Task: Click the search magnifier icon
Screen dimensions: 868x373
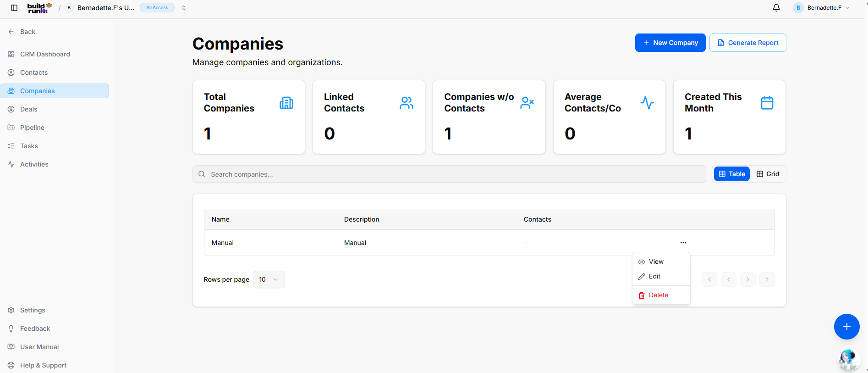Action: coord(202,174)
